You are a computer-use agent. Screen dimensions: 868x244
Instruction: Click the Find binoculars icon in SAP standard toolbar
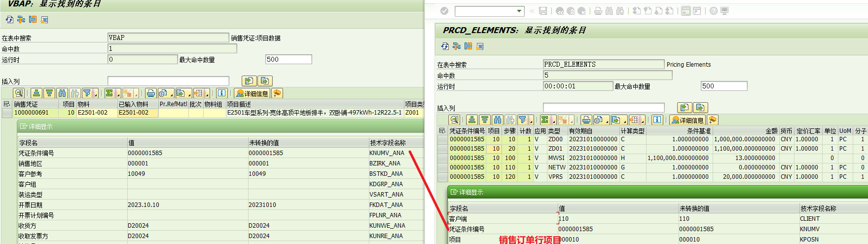pyautogui.click(x=609, y=11)
